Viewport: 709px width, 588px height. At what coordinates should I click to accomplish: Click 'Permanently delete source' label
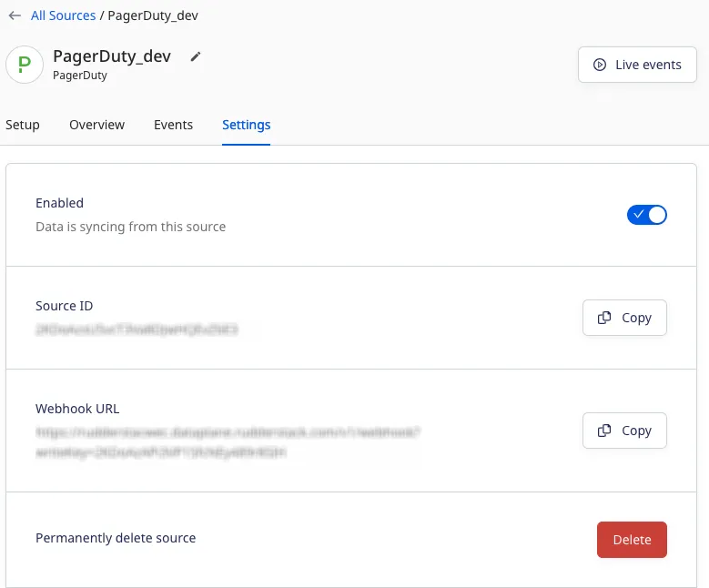pyautogui.click(x=116, y=538)
